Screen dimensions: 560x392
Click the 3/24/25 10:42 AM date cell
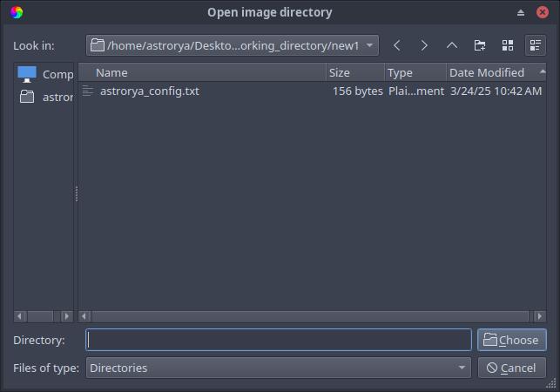(496, 91)
